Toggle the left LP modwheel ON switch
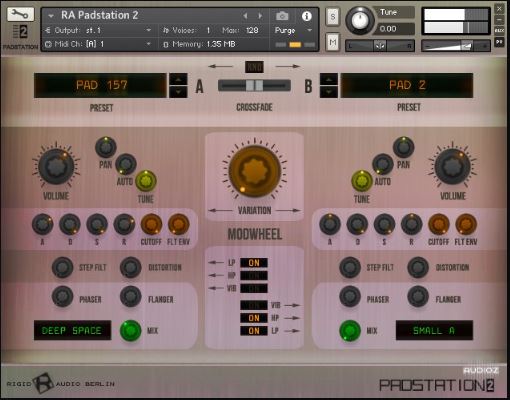The image size is (510, 400). (254, 263)
